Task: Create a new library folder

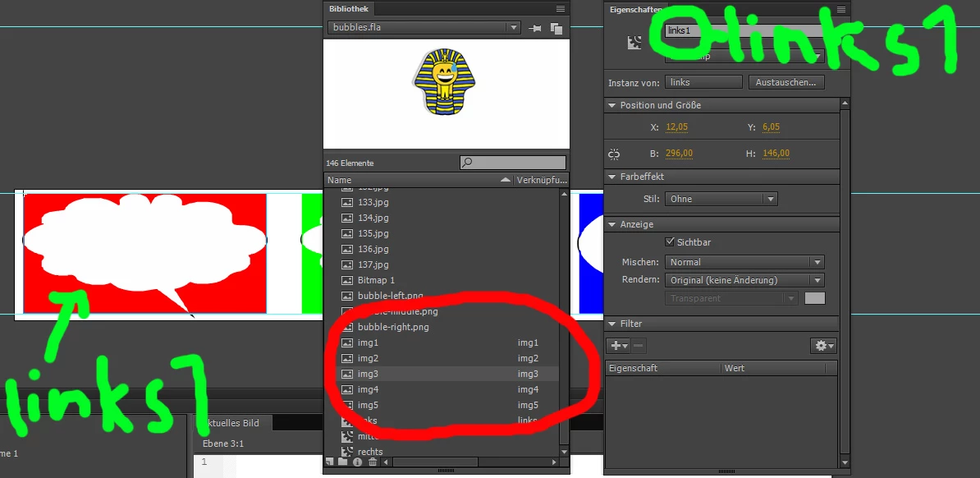Action: coord(342,462)
